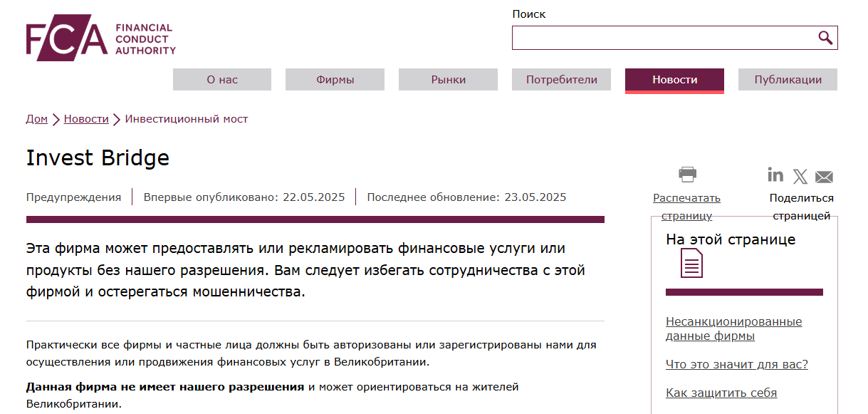Go to Дом breadcrumb link
The image size is (868, 414).
tap(37, 119)
